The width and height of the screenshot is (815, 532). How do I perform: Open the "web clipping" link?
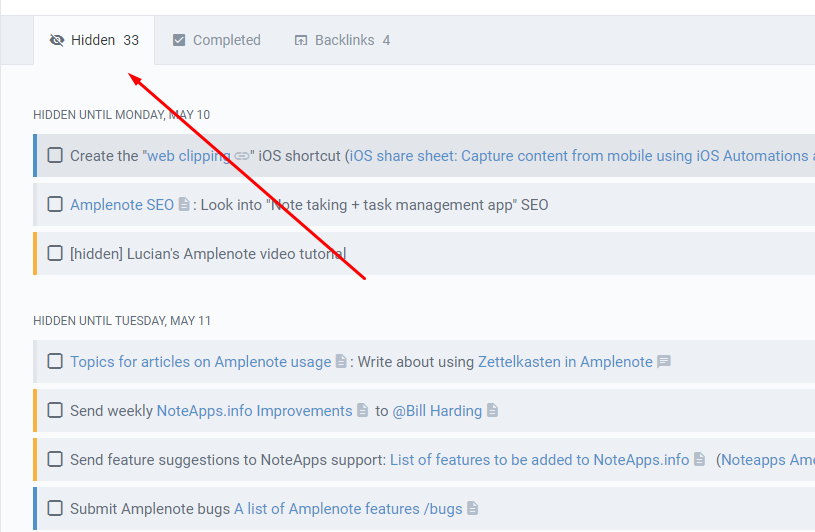[x=189, y=156]
